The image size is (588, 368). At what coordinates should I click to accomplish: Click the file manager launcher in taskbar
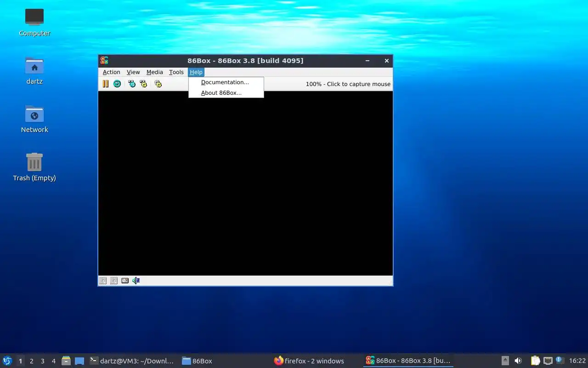tap(66, 361)
